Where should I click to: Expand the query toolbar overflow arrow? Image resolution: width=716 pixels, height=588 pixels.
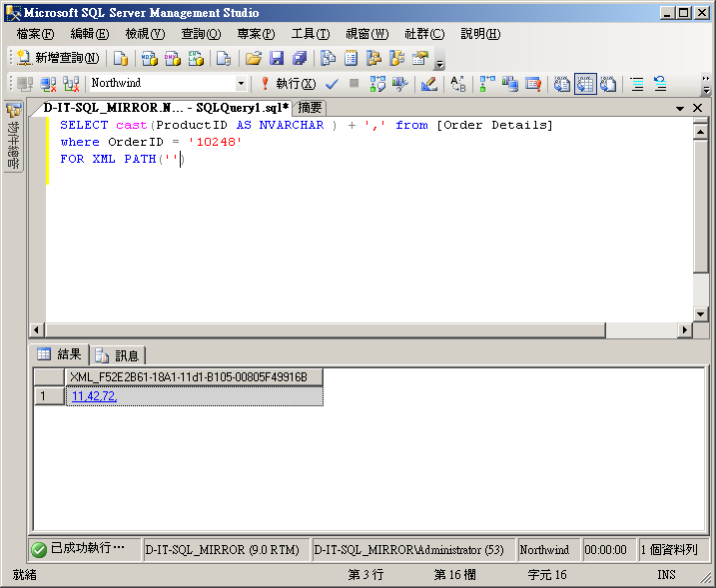(x=706, y=84)
